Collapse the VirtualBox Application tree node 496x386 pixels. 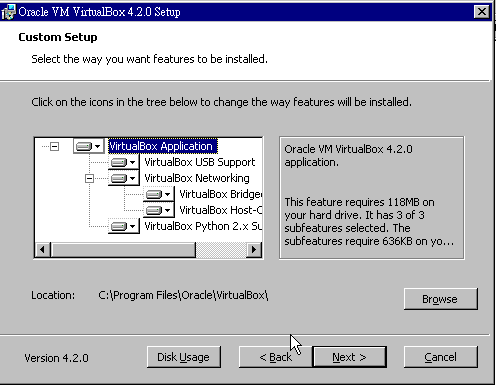tap(54, 146)
